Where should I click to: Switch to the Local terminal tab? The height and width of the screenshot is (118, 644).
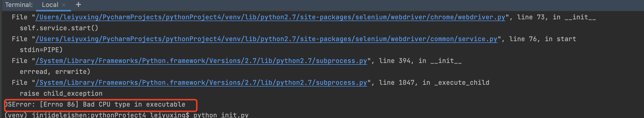(x=50, y=5)
